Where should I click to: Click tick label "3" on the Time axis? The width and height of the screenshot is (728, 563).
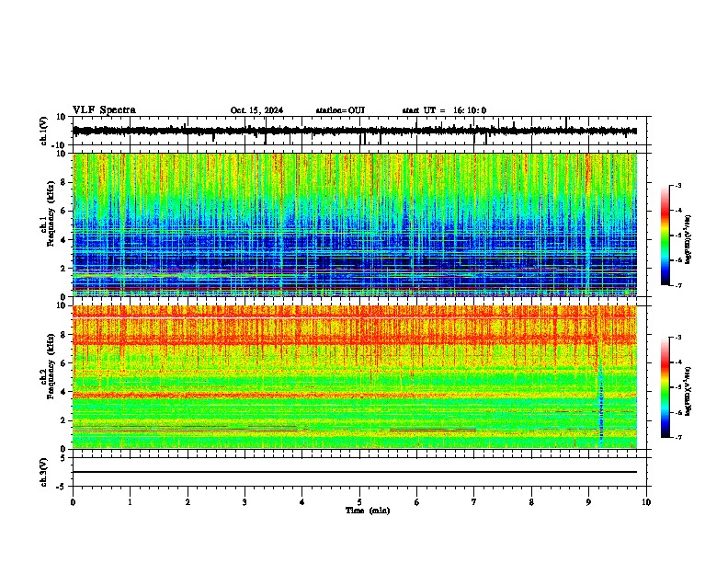pyautogui.click(x=245, y=502)
